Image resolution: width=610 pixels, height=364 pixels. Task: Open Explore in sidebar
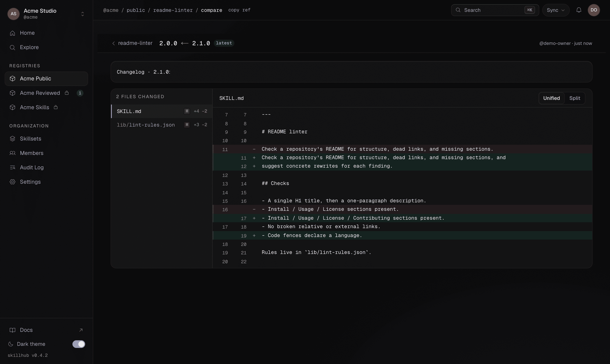[x=46, y=47]
